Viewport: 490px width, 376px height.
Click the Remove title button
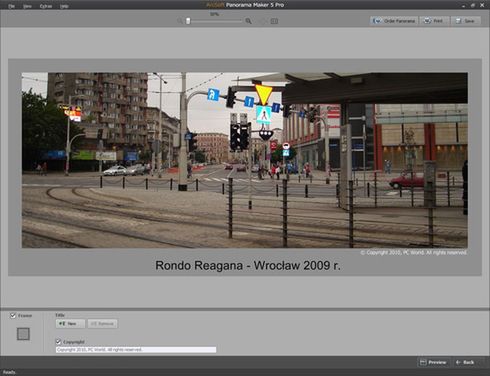click(102, 324)
